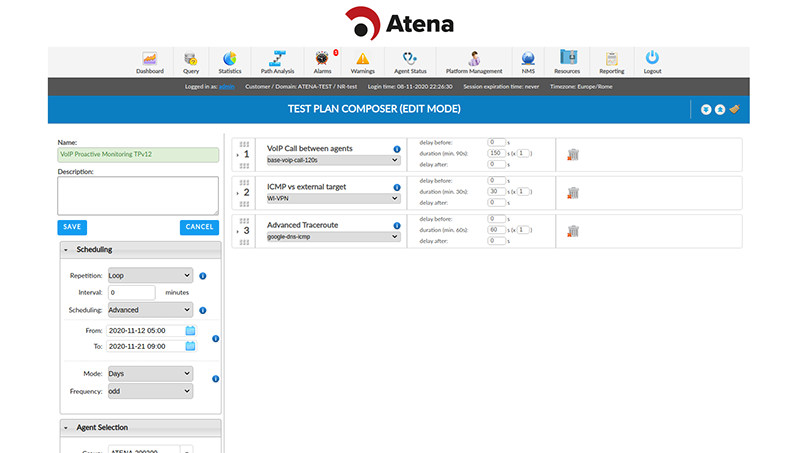This screenshot has height=453, width=800.
Task: Expand test step 2 arrow
Action: click(236, 193)
